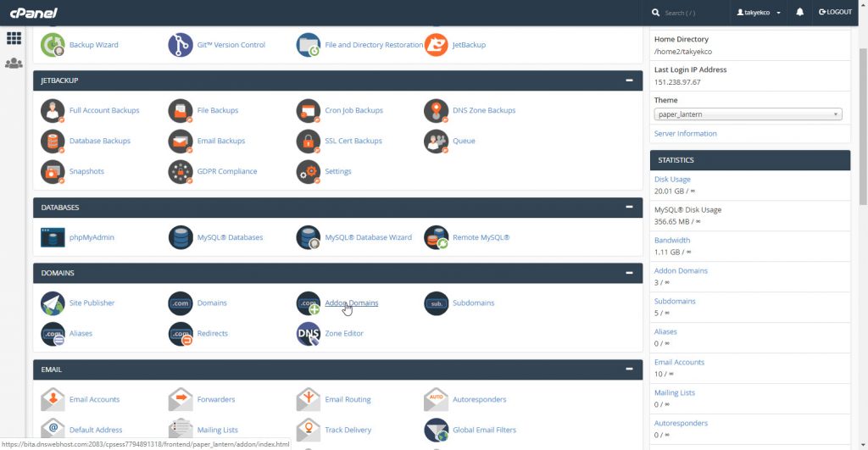
Task: Open Email Accounts envelope icon
Action: click(x=53, y=400)
